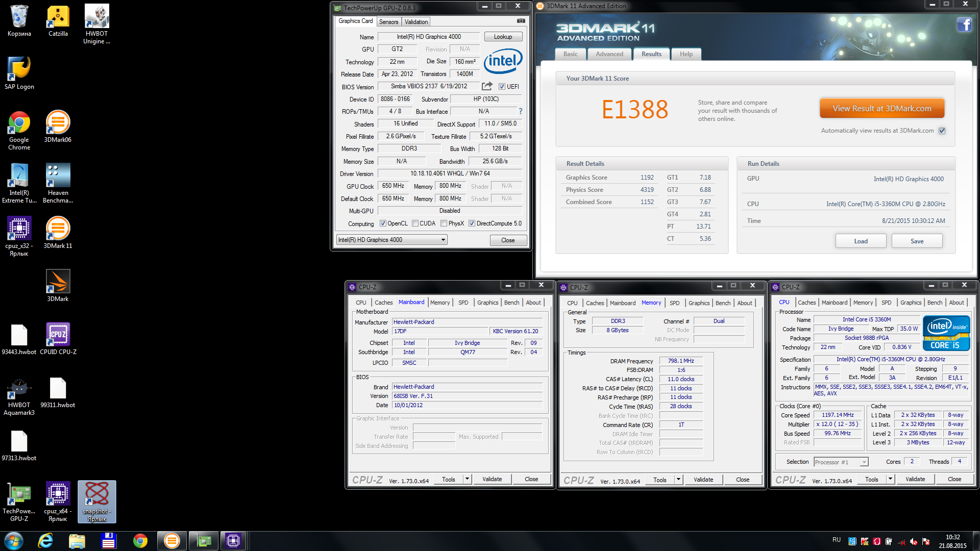Switch to the CPU-Z taskbar button
Image resolution: width=980 pixels, height=551 pixels.
point(233,541)
